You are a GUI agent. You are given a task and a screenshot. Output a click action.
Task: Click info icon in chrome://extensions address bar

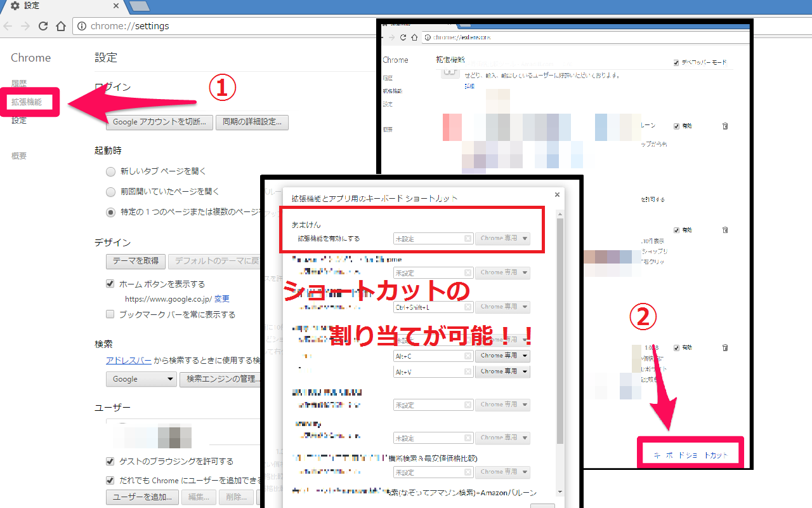tap(428, 37)
